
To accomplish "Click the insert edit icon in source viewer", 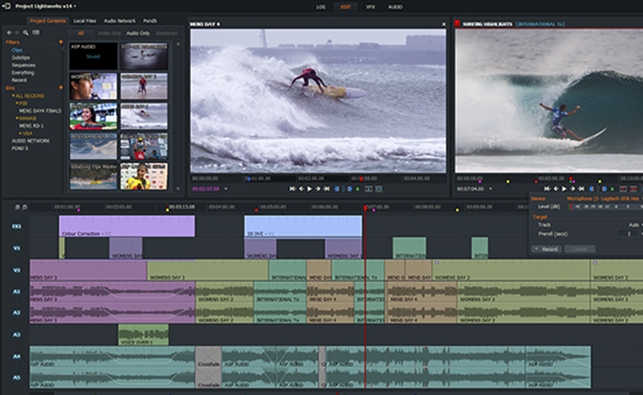I will tap(369, 189).
